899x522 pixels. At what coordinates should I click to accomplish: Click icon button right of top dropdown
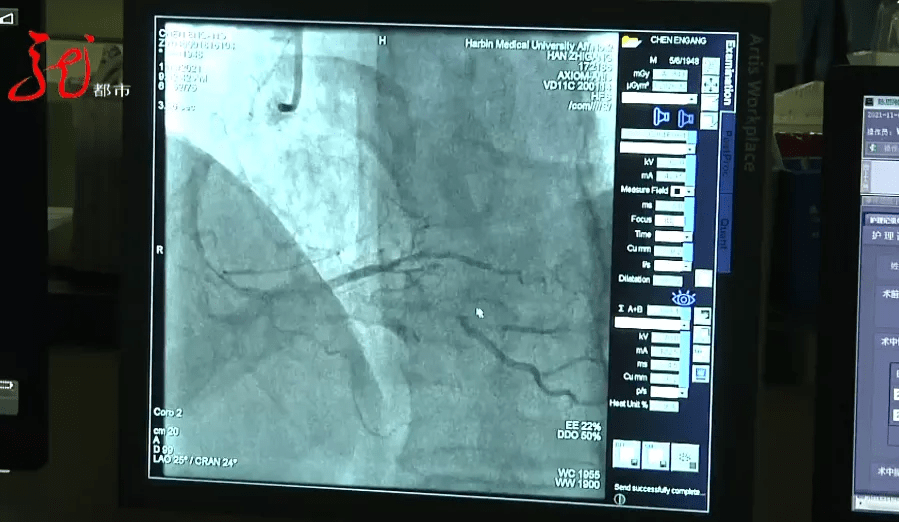tap(710, 102)
